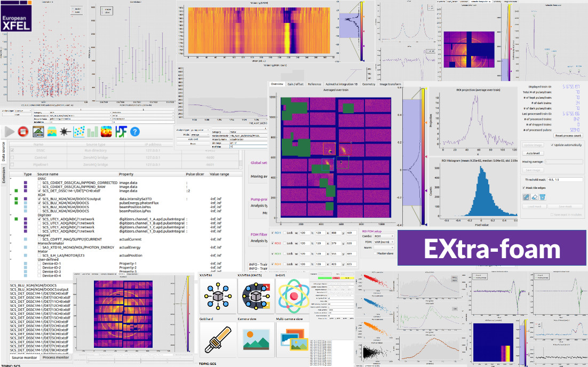Open the yellow landscape picture toolbar icon
Image resolution: width=588 pixels, height=367 pixels.
point(52,132)
